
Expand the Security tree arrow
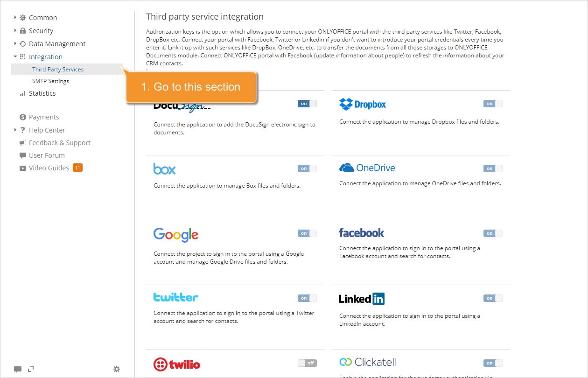(x=15, y=30)
